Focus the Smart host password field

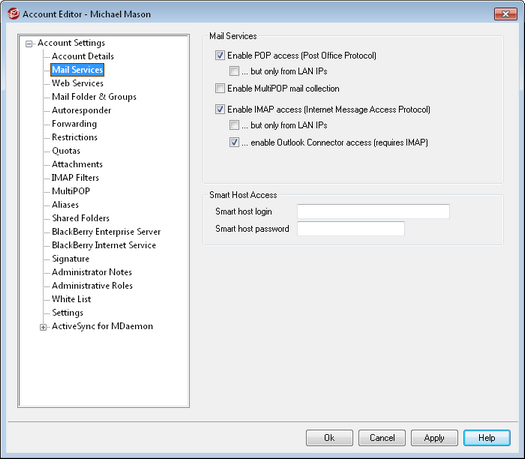[x=351, y=229]
